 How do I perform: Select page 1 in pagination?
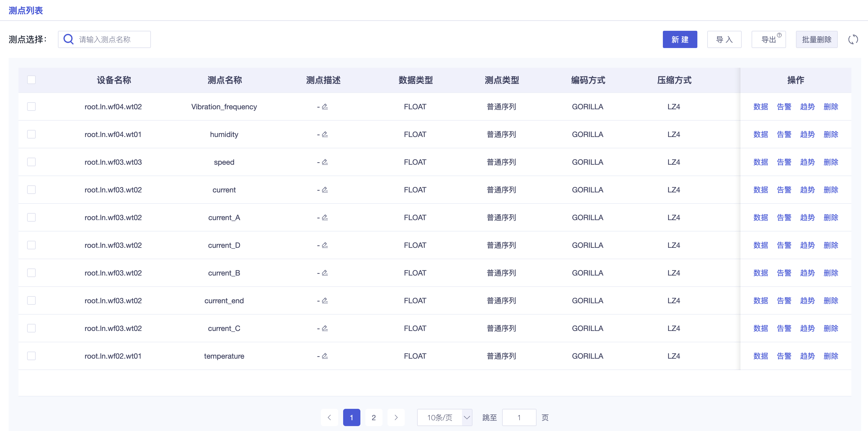tap(351, 417)
